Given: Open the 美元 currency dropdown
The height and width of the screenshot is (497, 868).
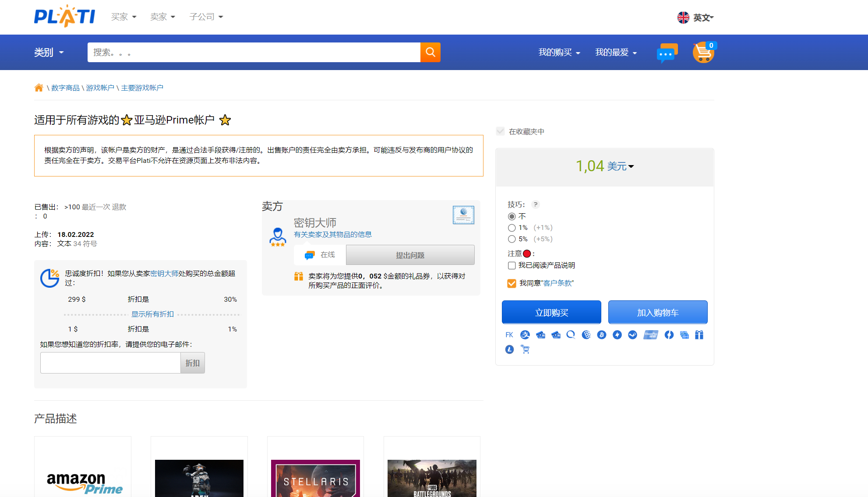Looking at the screenshot, I should pyautogui.click(x=621, y=166).
